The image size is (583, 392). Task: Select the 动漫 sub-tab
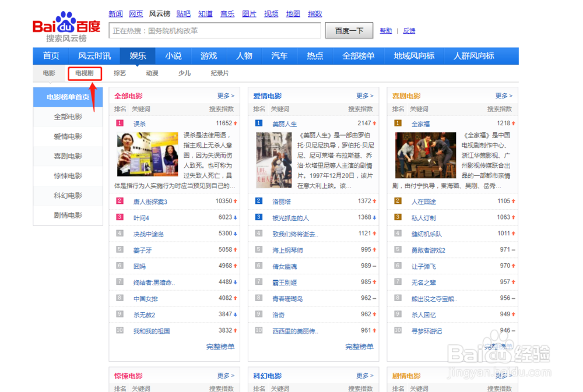point(152,73)
